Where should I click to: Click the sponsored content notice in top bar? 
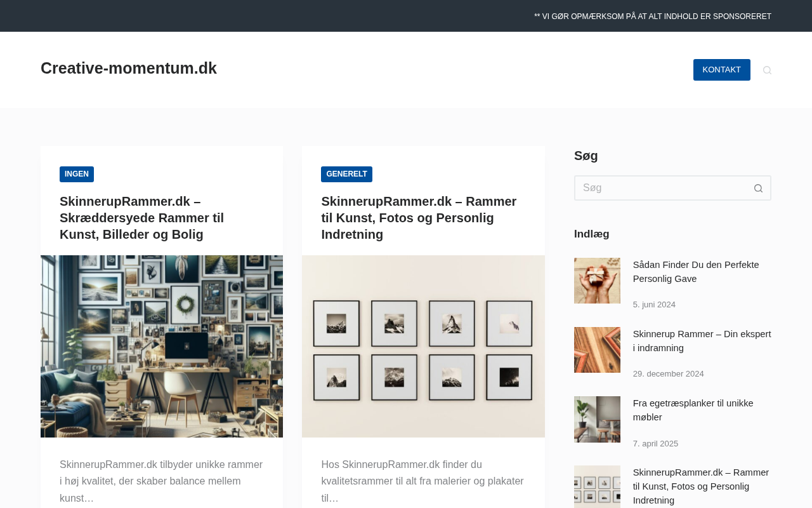coord(653,17)
